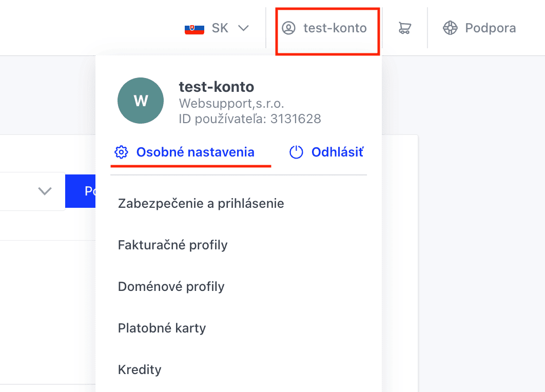The width and height of the screenshot is (545, 392).
Task: Select Kredity menu entry
Action: click(x=140, y=370)
